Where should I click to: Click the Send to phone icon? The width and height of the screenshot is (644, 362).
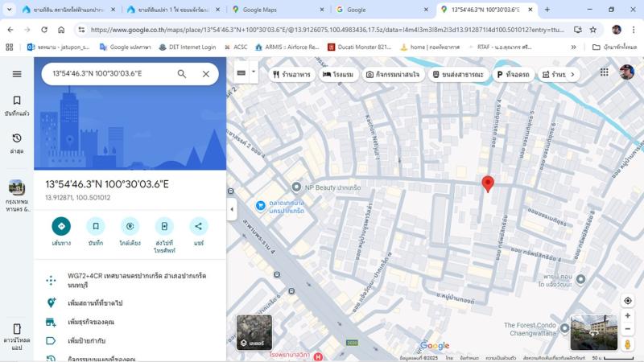(x=164, y=226)
